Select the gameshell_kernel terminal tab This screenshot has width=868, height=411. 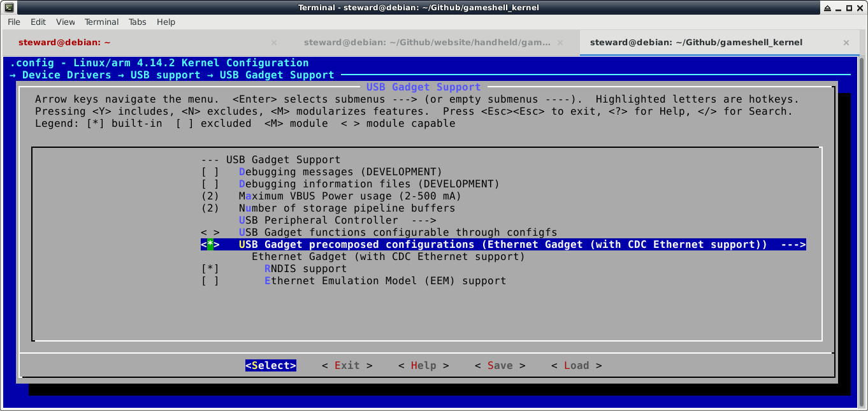696,43
